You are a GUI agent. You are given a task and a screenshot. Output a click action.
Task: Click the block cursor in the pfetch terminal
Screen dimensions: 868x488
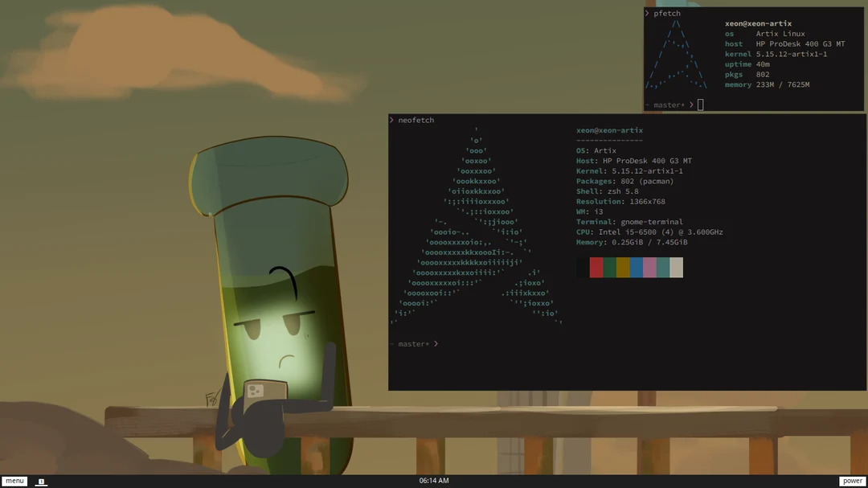point(700,104)
